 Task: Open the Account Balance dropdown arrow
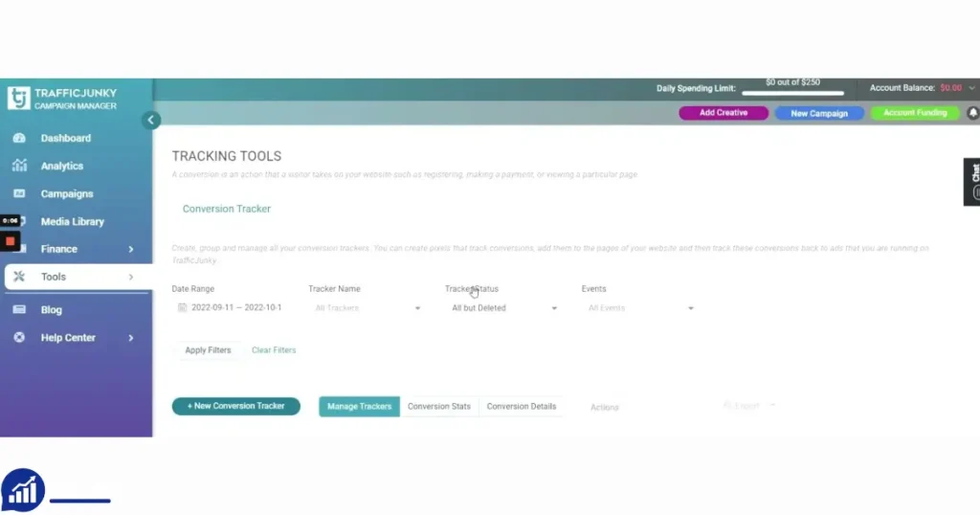point(972,88)
